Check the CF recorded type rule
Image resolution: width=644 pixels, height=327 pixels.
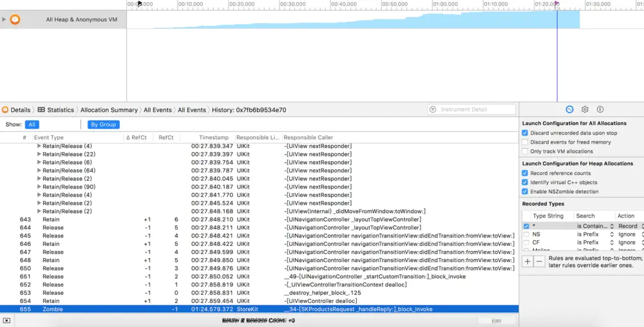coord(526,243)
